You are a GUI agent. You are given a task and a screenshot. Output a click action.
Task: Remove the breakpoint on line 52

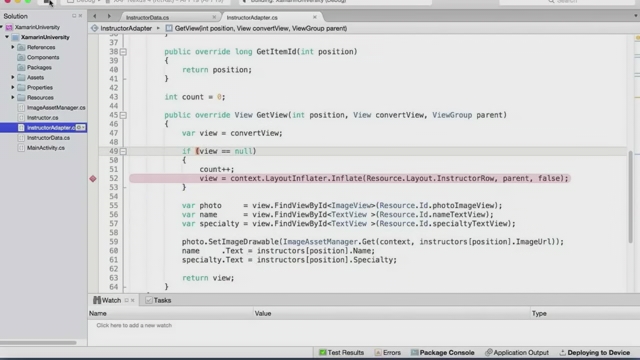pyautogui.click(x=93, y=178)
